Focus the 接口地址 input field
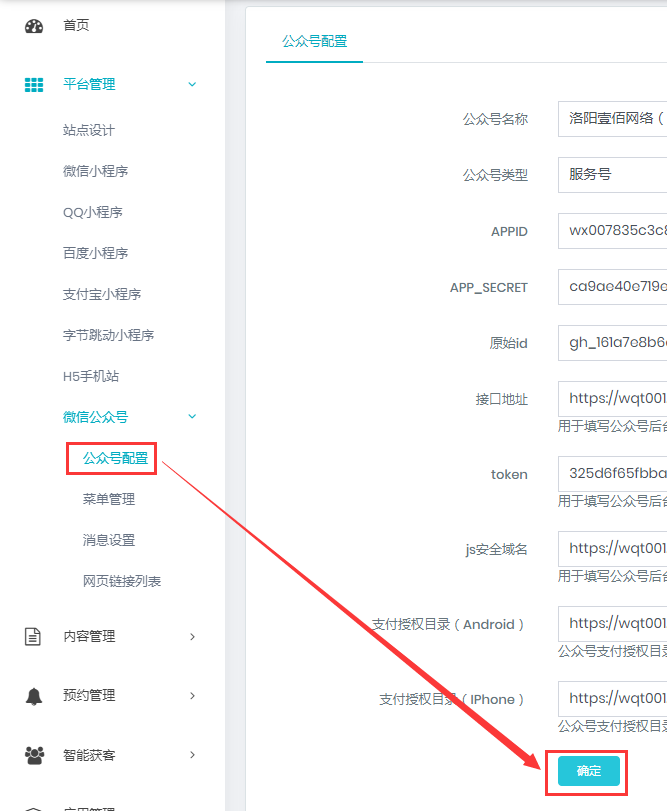Screen dimensions: 667x811 [x=613, y=398]
